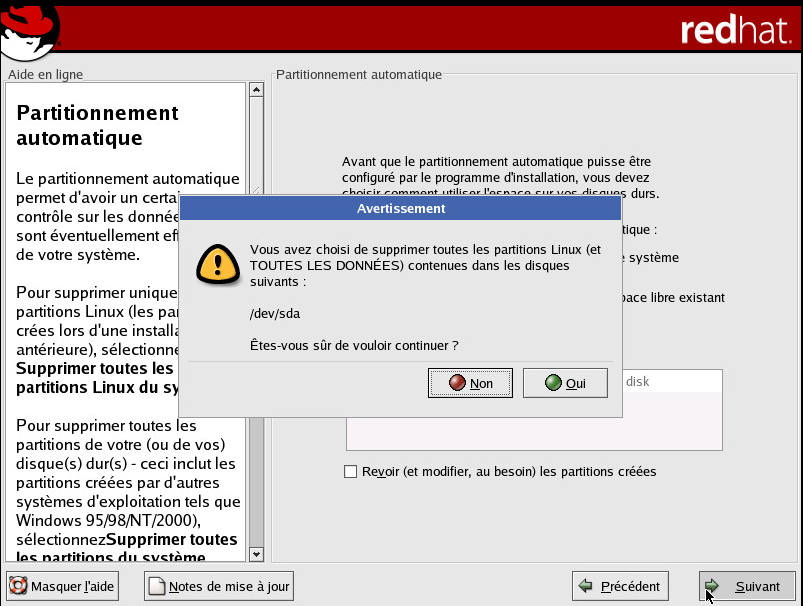Open Notes de mise à jour

point(219,586)
